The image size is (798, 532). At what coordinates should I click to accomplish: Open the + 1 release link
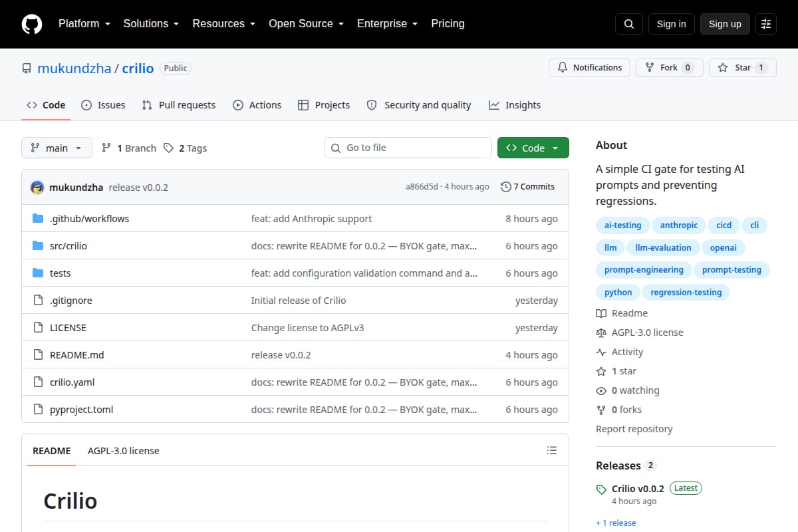tap(616, 523)
